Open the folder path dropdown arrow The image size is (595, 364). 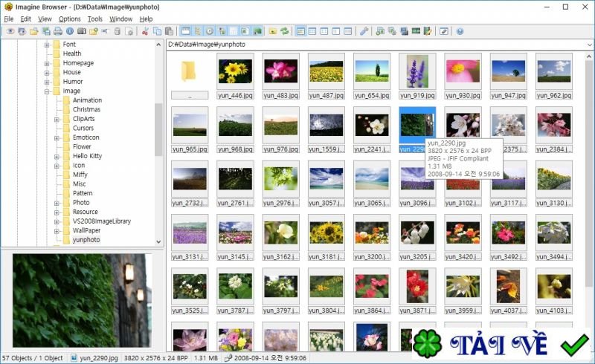coord(589,45)
